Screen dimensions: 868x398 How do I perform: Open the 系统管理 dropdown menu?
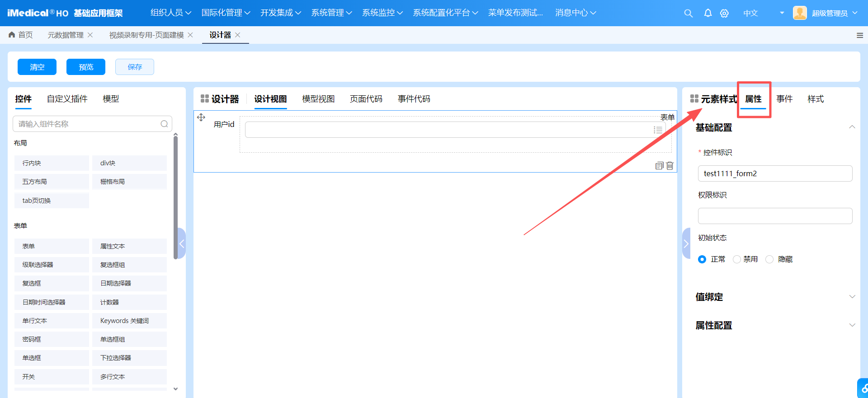click(x=331, y=13)
